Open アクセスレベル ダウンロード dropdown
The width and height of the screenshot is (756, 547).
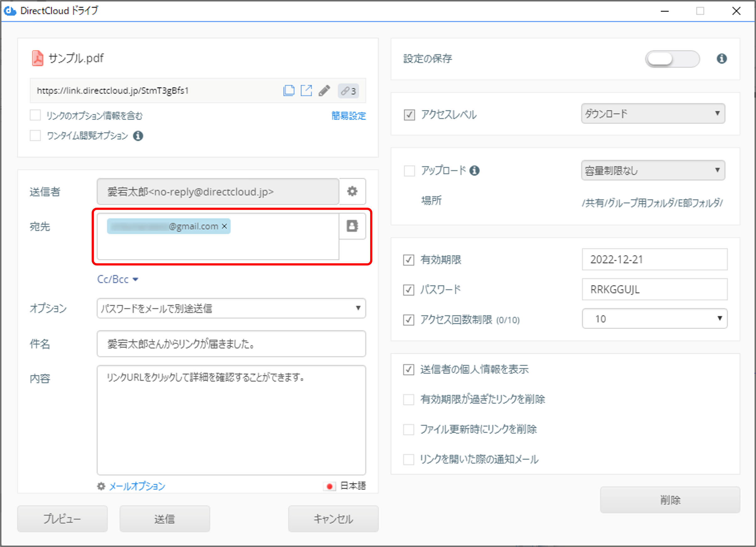pyautogui.click(x=653, y=114)
